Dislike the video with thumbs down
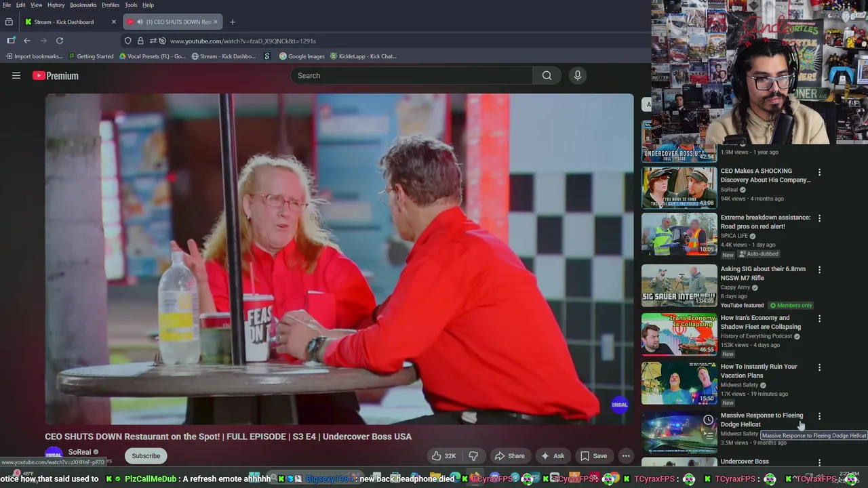 point(473,456)
